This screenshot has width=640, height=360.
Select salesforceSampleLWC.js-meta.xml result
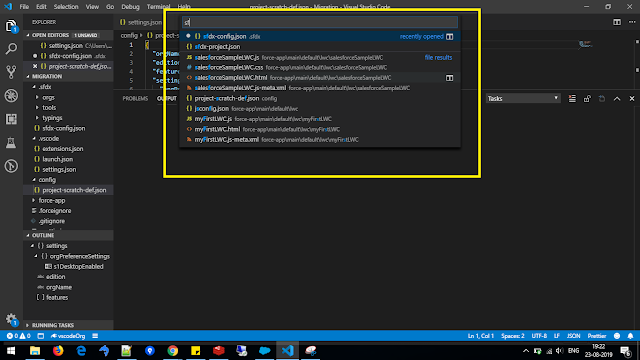(x=320, y=88)
